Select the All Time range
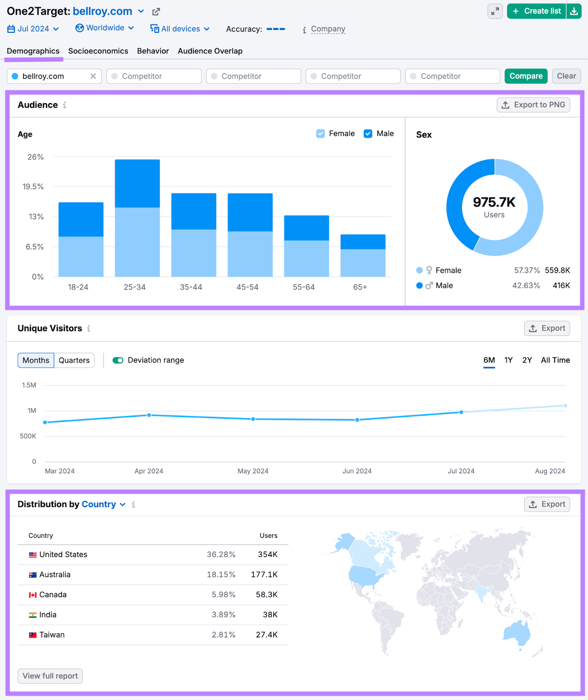588x700 pixels. click(556, 360)
